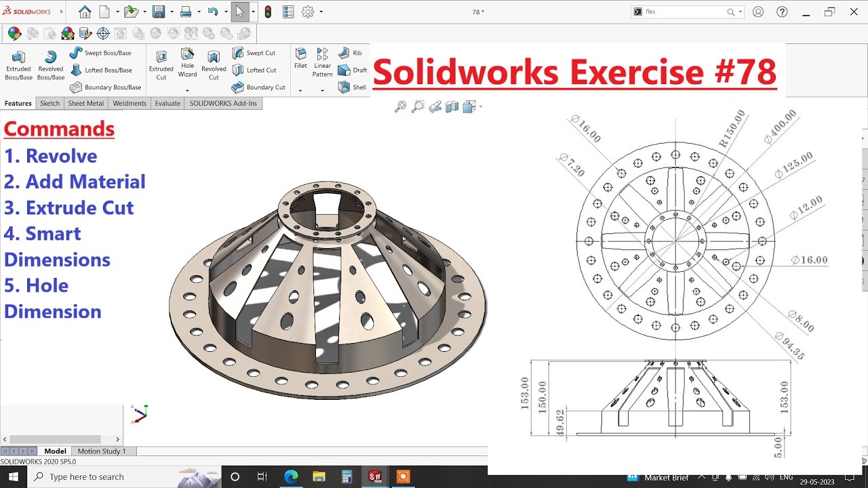Select the Boundary Boss/Base tool
This screenshot has width=868, height=488.
(105, 87)
